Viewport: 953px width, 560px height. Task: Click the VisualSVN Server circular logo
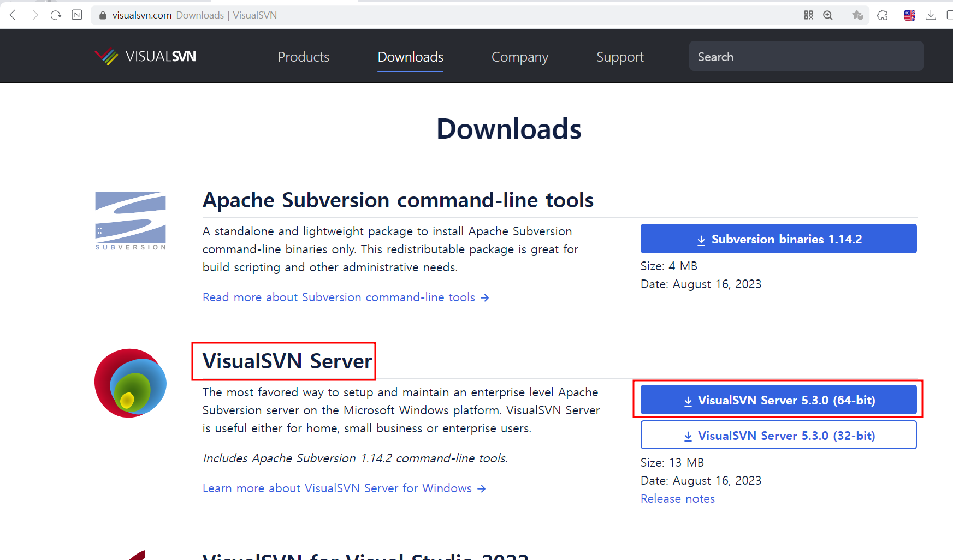pos(131,383)
